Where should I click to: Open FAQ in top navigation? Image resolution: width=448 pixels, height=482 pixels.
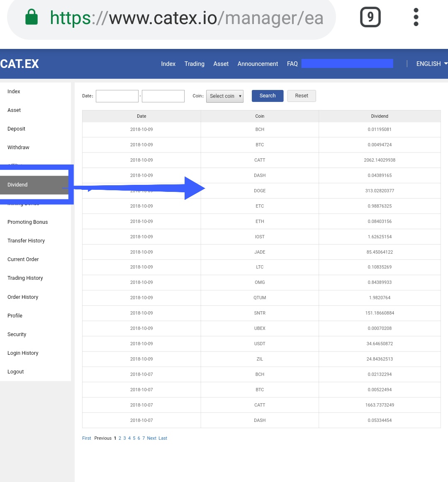[x=292, y=64]
